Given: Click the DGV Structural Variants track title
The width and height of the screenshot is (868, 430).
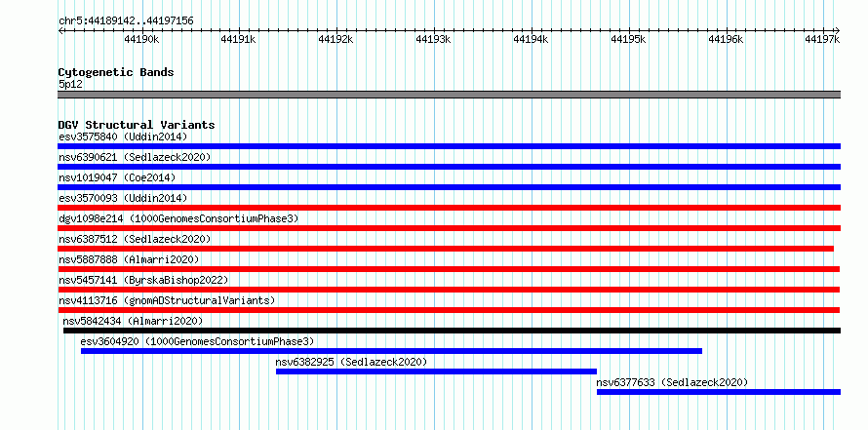Looking at the screenshot, I should [x=137, y=125].
